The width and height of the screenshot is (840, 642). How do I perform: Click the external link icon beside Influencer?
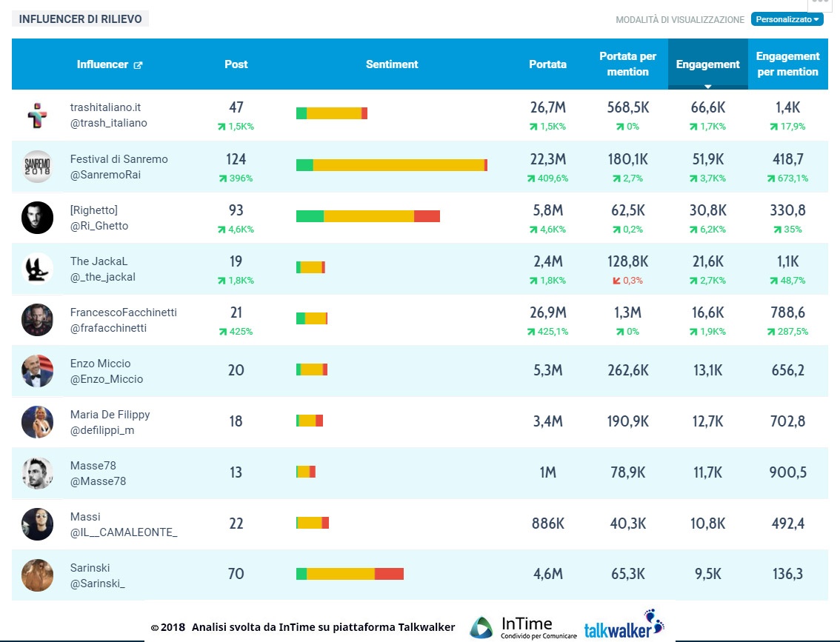tap(139, 65)
